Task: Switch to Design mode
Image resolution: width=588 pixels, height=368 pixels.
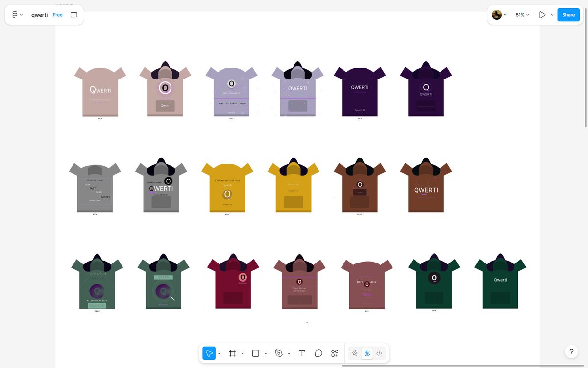Action: pos(367,353)
